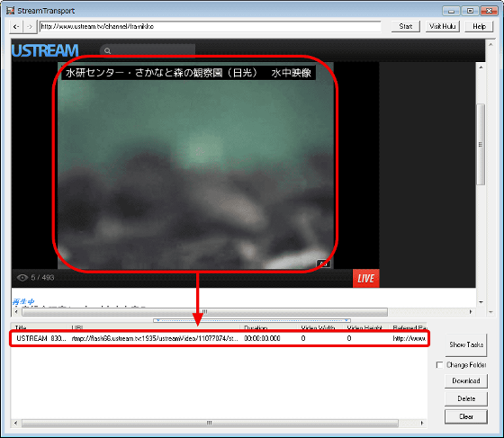Open Help
The width and height of the screenshot is (504, 438).
coord(479,26)
